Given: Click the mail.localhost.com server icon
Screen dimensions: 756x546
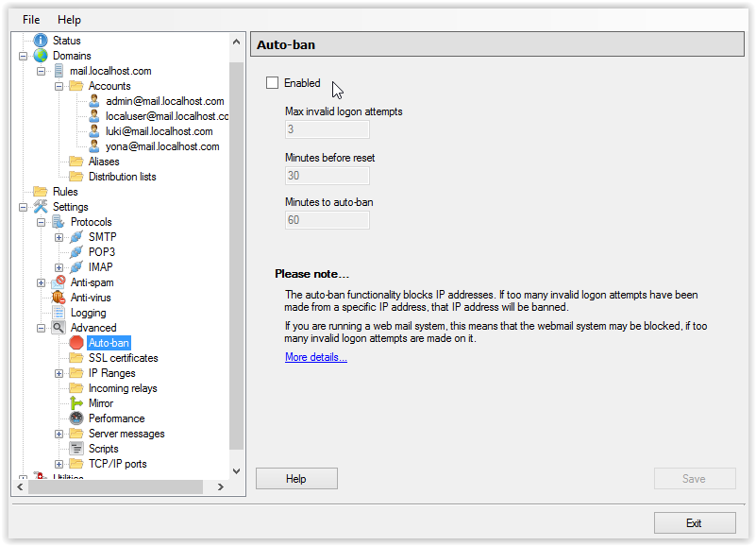Looking at the screenshot, I should [59, 71].
